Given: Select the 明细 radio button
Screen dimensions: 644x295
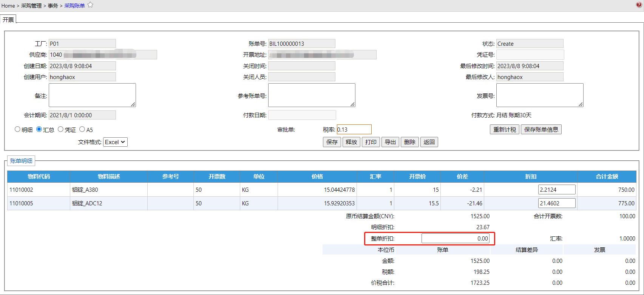Looking at the screenshot, I should click(x=17, y=129).
